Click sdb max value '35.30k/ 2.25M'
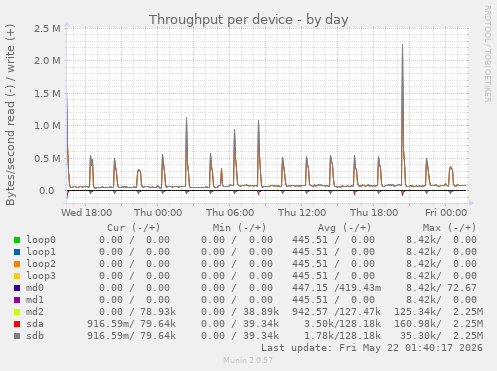The height and width of the screenshot is (371, 497). pyautogui.click(x=441, y=336)
